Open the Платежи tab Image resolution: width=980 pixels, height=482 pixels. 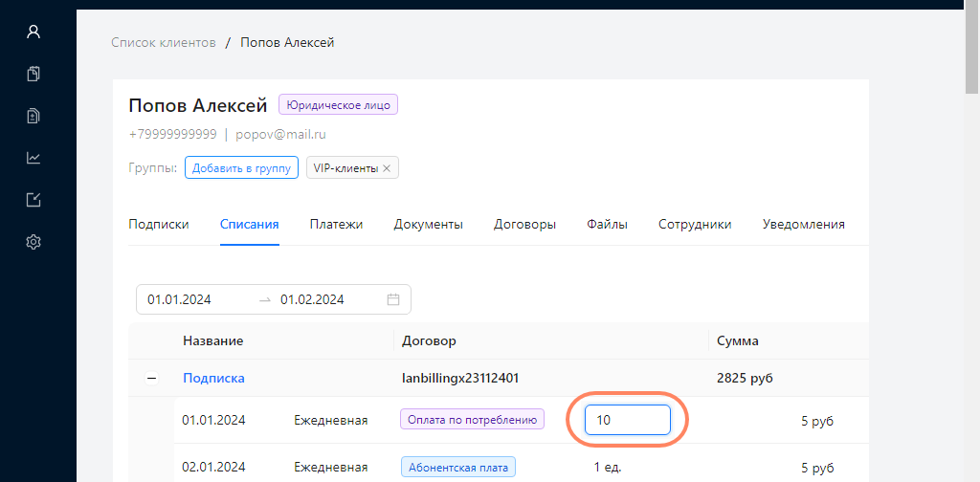336,225
